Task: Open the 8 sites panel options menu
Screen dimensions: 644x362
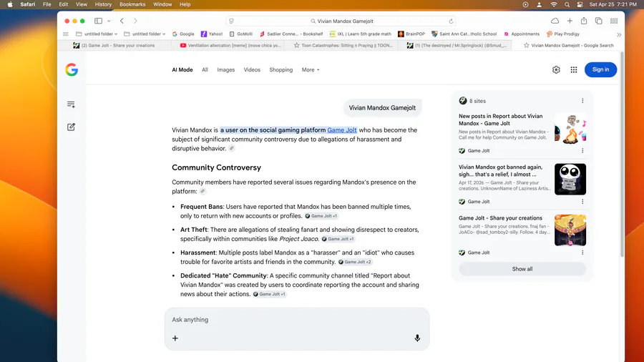Action: 582,101
